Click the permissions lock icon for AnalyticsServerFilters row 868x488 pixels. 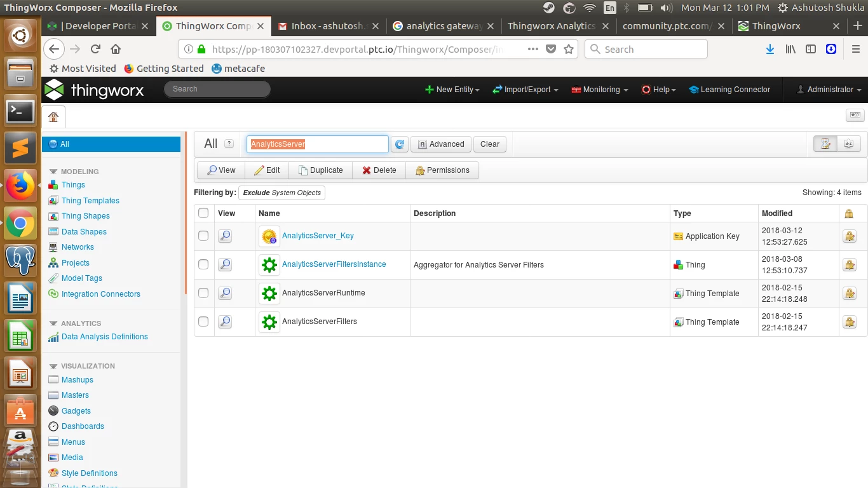tap(849, 322)
